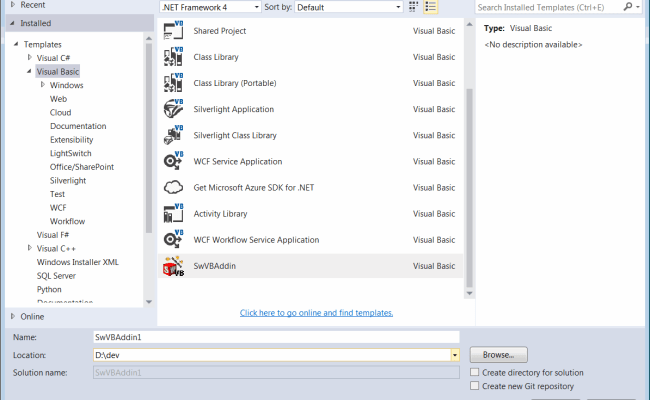The width and height of the screenshot is (650, 400).
Task: Select the Extensibility category
Action: coord(72,140)
